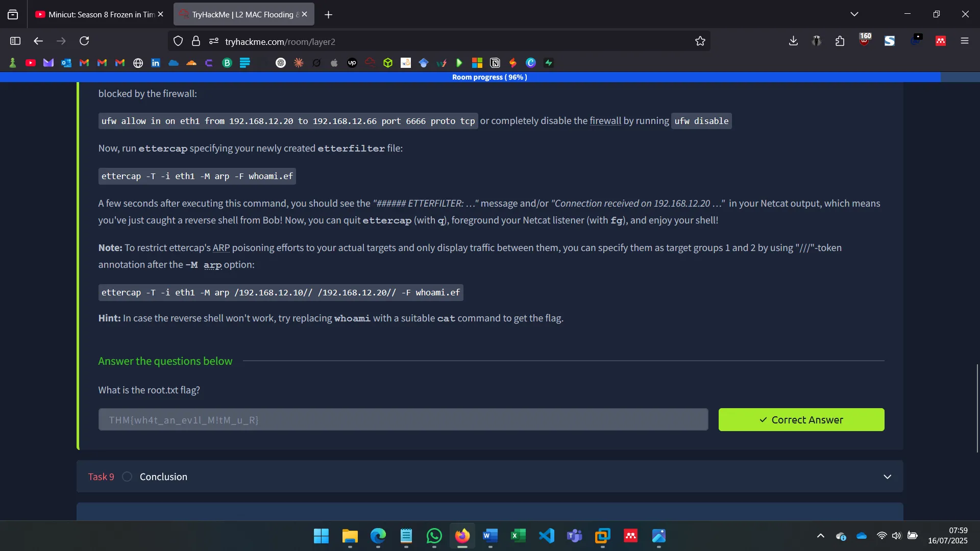The image size is (980, 551).
Task: Open the ChatGPT bookmark
Action: (x=281, y=63)
